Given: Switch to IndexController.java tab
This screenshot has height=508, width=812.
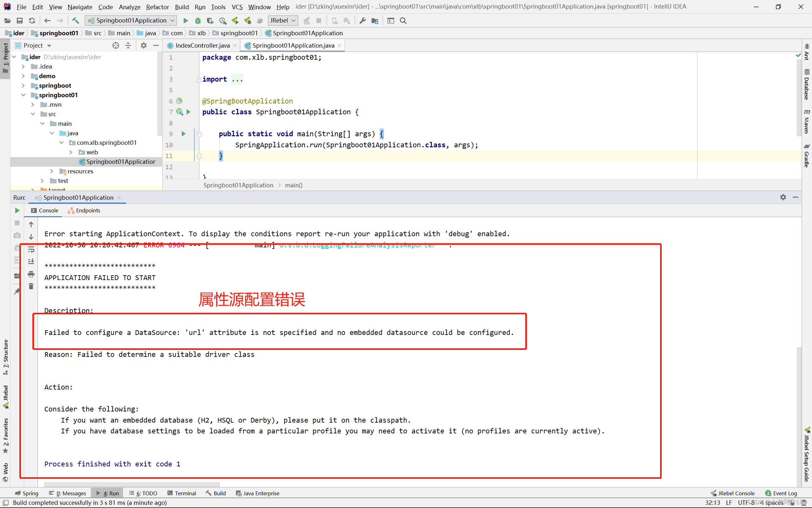Looking at the screenshot, I should [202, 45].
